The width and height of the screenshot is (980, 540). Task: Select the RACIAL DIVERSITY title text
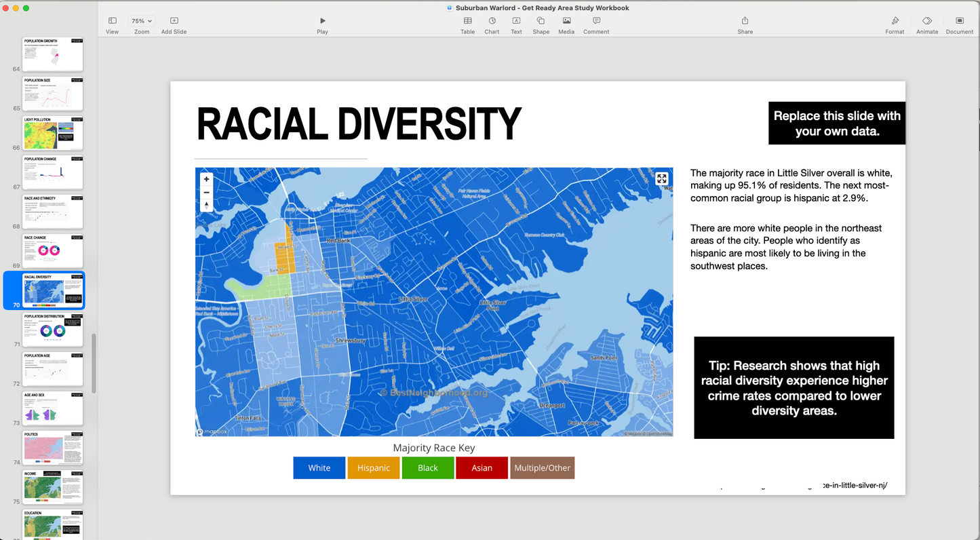pyautogui.click(x=359, y=125)
